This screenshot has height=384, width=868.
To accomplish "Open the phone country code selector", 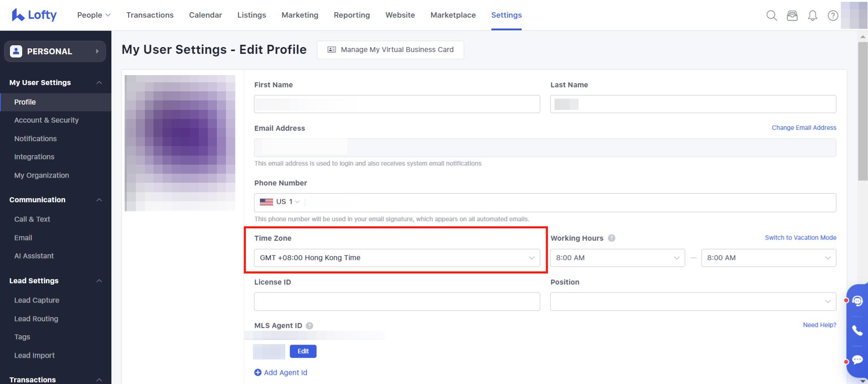I will (280, 202).
